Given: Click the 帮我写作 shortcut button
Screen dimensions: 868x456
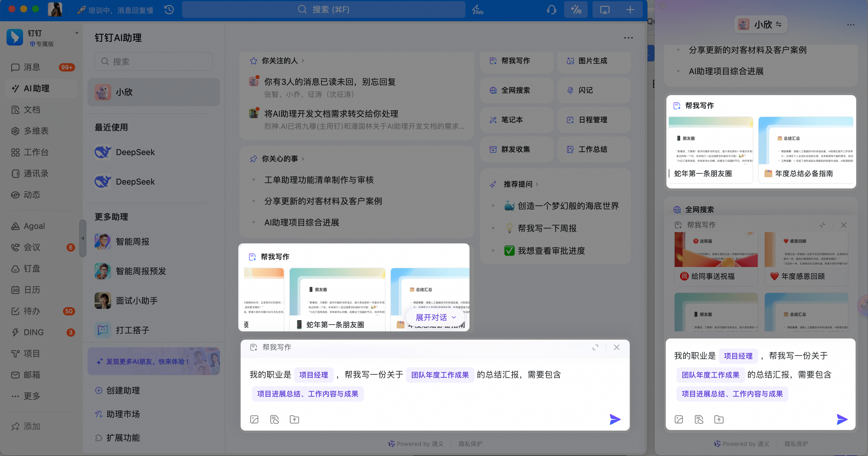Looking at the screenshot, I should (x=516, y=61).
